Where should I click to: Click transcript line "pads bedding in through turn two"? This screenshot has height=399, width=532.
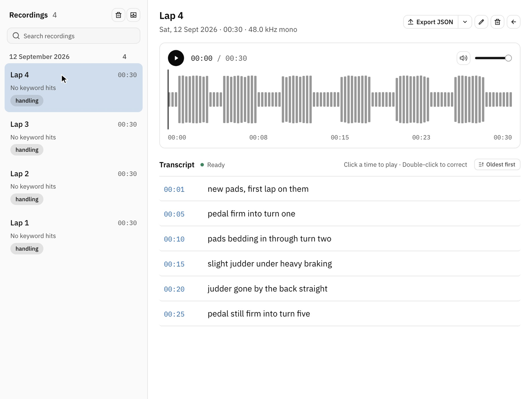(x=269, y=239)
